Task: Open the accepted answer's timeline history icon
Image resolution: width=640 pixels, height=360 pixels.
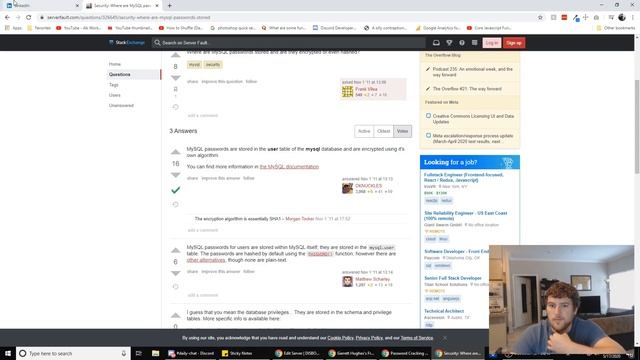Action: pyautogui.click(x=176, y=204)
